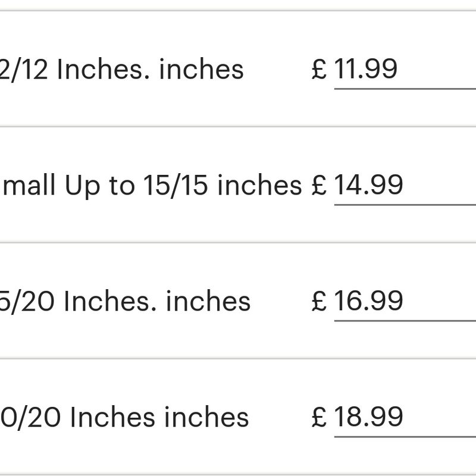Click the pound symbol before 14.99

pos(320,186)
